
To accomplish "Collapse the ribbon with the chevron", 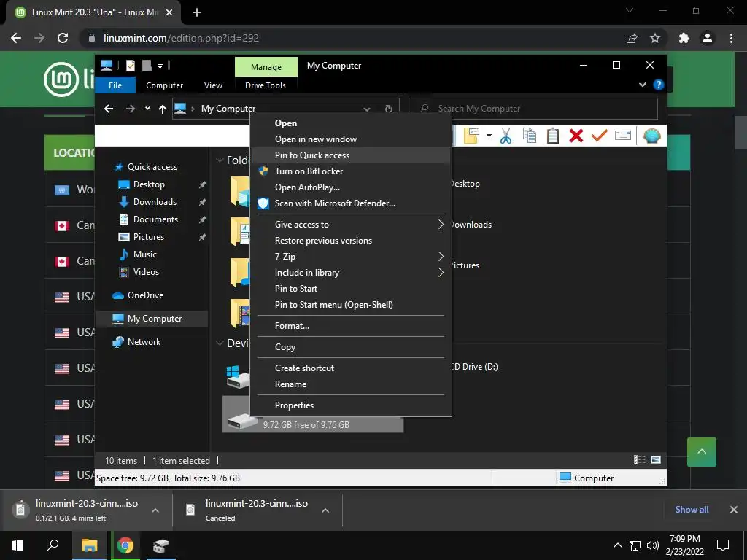I will coord(643,85).
